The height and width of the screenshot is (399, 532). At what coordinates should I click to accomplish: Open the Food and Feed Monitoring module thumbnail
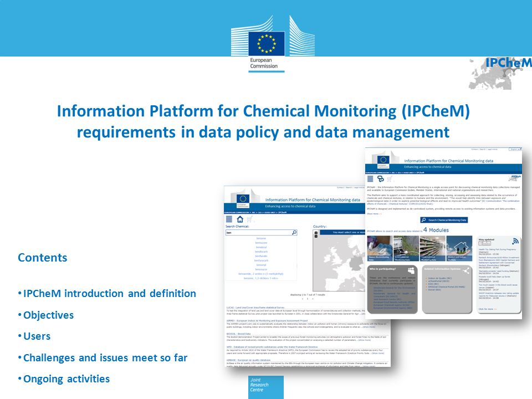433,248
